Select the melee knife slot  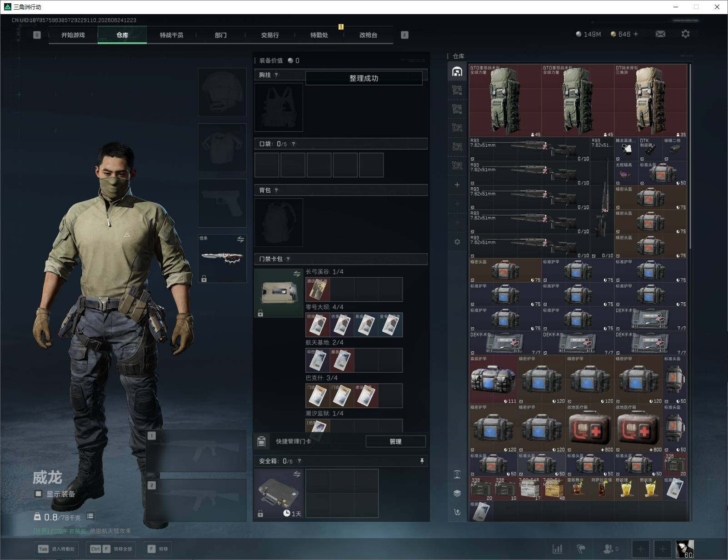point(222,258)
